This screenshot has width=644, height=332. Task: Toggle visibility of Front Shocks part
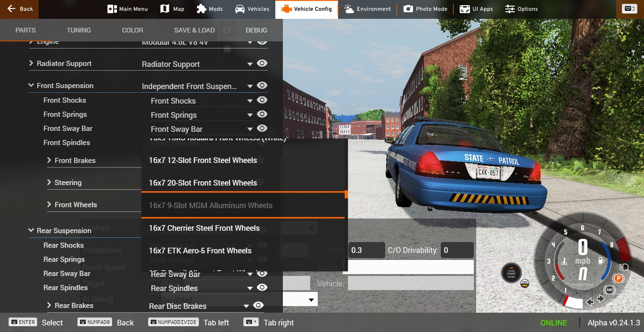click(x=262, y=100)
